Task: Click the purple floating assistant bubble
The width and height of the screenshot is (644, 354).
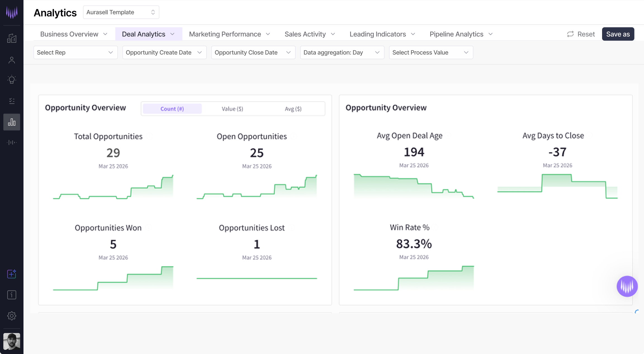Action: pyautogui.click(x=627, y=286)
